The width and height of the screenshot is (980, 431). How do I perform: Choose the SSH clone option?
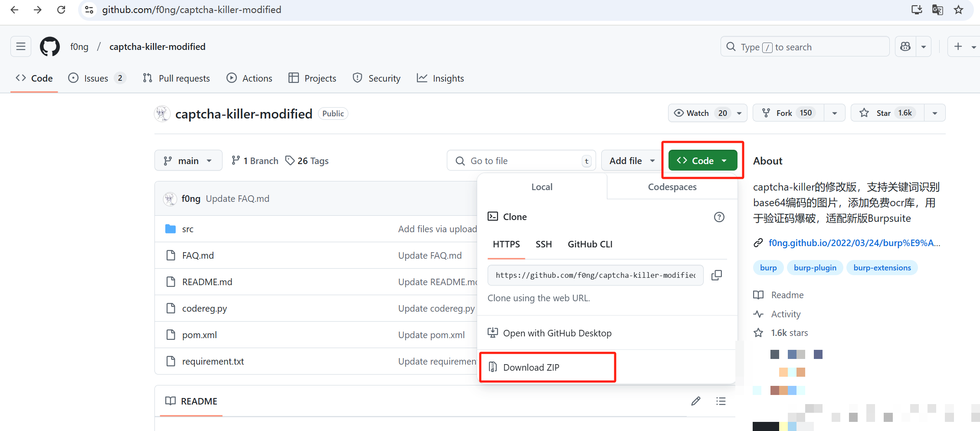tap(544, 244)
